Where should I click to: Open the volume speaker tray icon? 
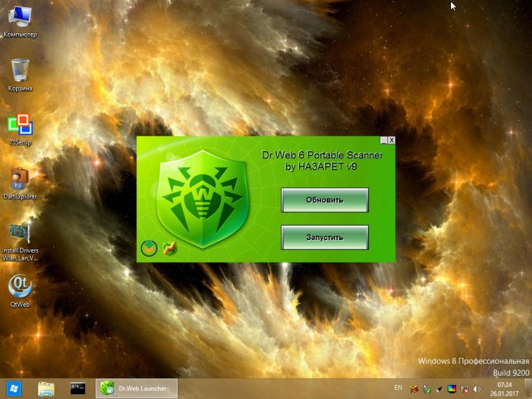point(477,389)
